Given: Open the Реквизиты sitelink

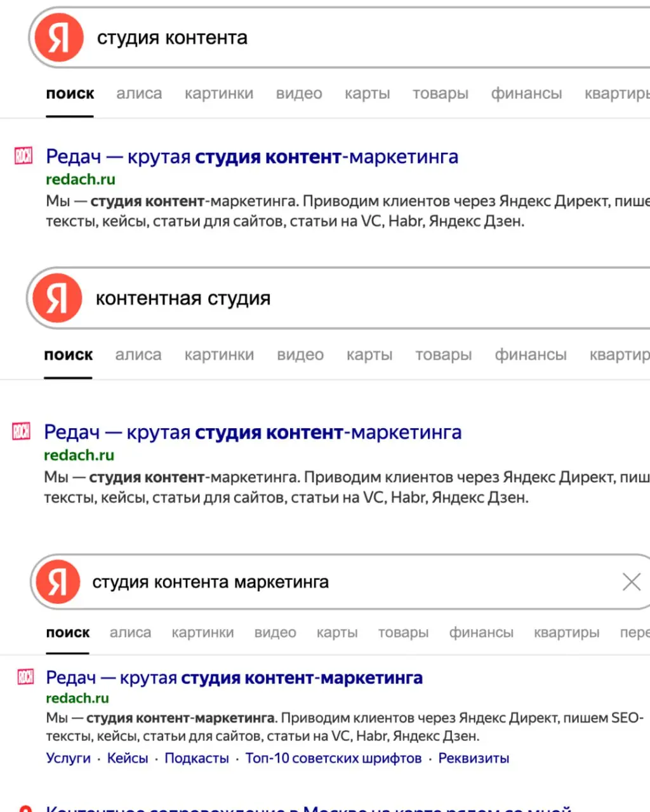Looking at the screenshot, I should pos(474,758).
